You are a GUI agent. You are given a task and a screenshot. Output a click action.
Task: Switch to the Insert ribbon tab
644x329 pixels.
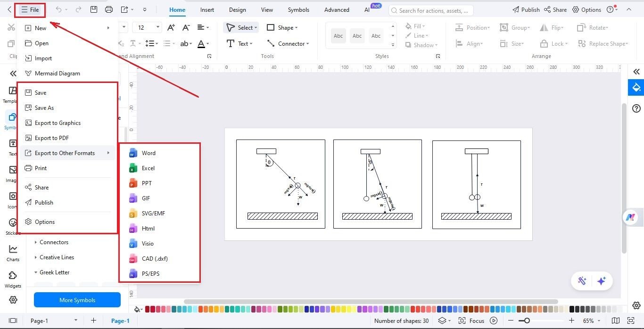pos(207,9)
